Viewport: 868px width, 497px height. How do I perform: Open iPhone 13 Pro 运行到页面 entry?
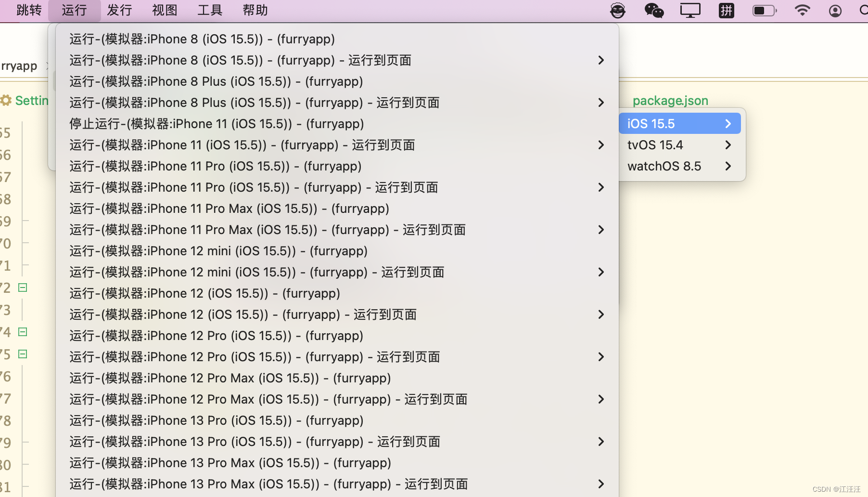pyautogui.click(x=337, y=442)
